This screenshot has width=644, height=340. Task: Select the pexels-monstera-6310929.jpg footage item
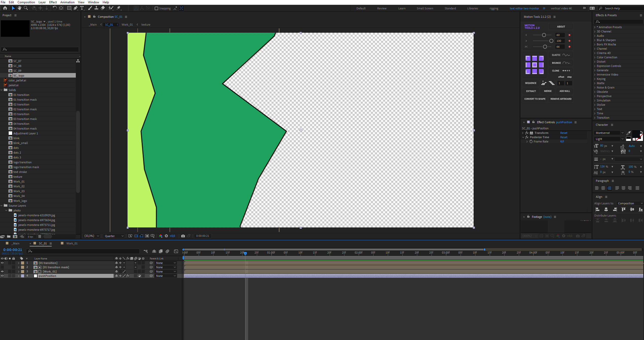(36, 215)
